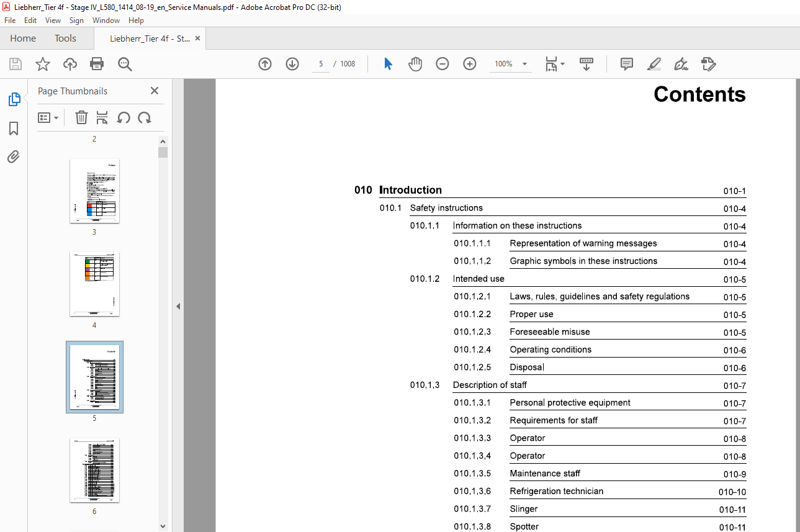
Task: Choose the Selection arrow tool
Action: [388, 64]
